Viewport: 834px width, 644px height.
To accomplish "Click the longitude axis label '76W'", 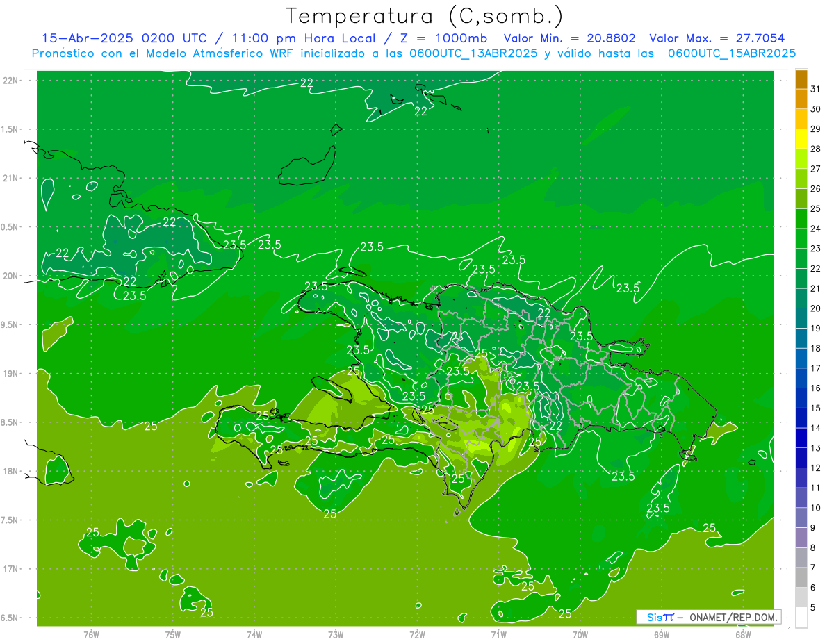I will point(91,635).
